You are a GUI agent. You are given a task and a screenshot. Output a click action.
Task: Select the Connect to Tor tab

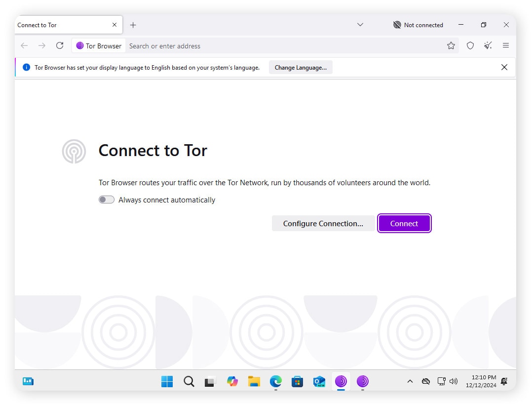[x=59, y=25]
